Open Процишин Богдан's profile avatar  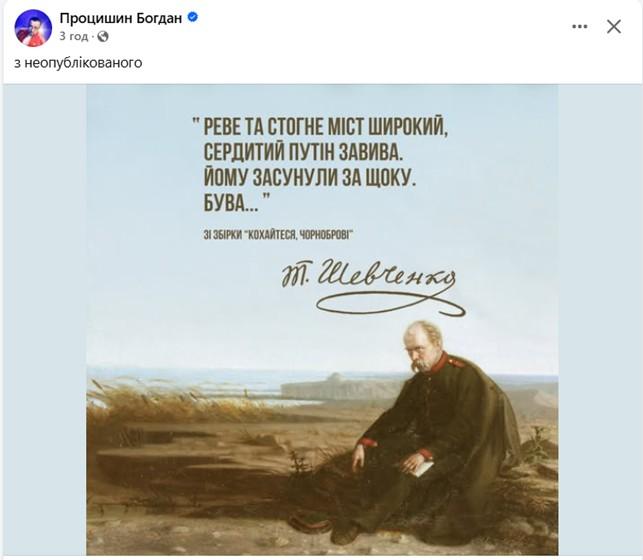tap(33, 28)
